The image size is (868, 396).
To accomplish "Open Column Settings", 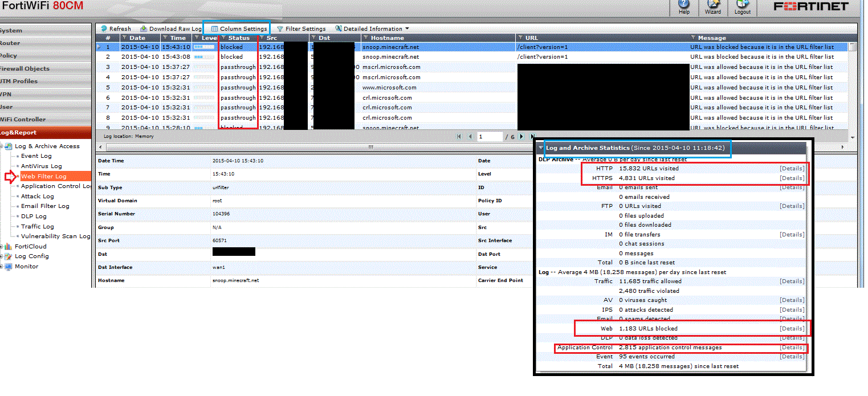I will (x=239, y=28).
